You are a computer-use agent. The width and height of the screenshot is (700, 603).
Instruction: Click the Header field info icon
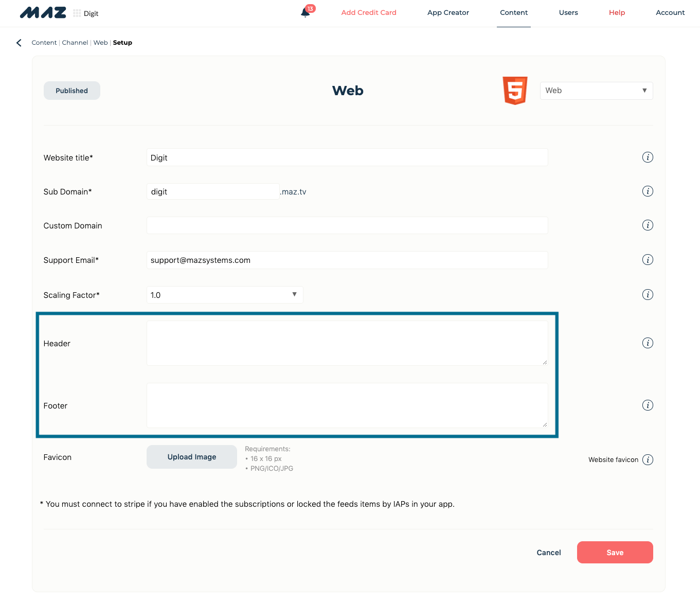point(648,343)
